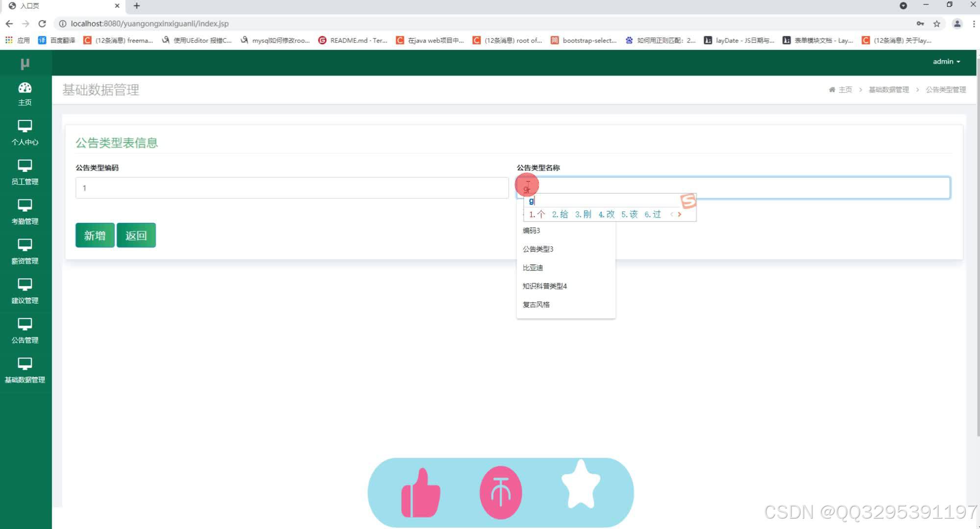Screen dimensions: 980x529
Task: Choose autocomplete suggestion 比亚迪
Action: click(566, 267)
